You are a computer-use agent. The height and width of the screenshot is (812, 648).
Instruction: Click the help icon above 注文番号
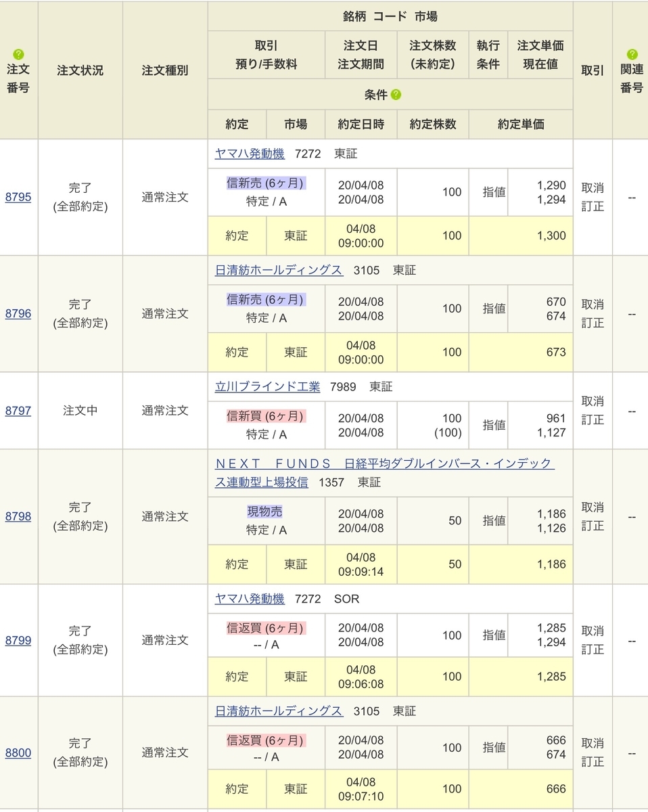[18, 54]
